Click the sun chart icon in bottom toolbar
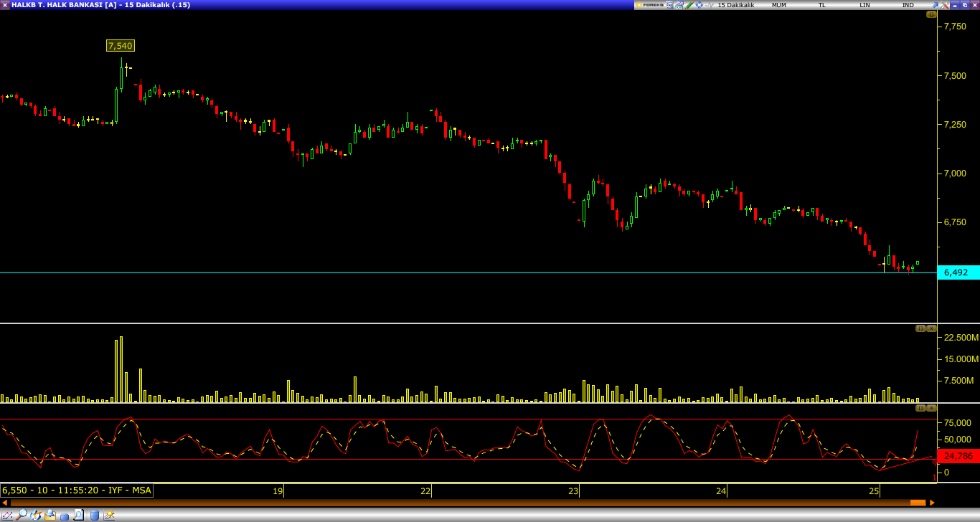This screenshot has width=980, height=522. tap(109, 515)
